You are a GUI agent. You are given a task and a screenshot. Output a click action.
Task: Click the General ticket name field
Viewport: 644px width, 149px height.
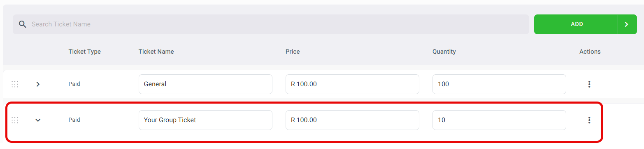point(205,84)
